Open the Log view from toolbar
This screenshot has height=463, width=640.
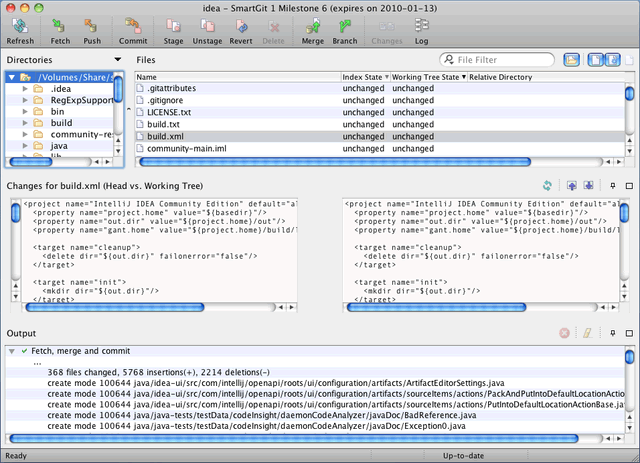420,26
